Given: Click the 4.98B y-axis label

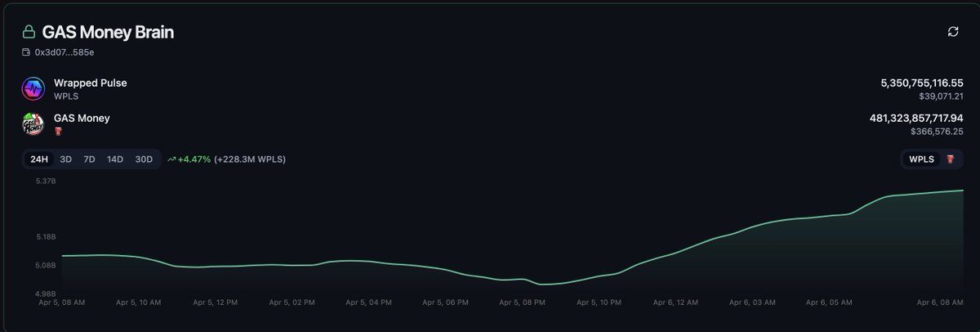Looking at the screenshot, I should [x=45, y=293].
